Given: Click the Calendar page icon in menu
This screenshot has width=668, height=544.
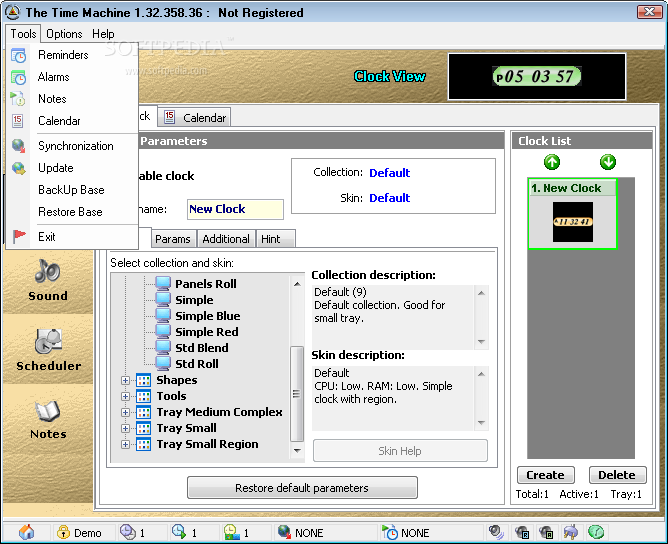Looking at the screenshot, I should 17,121.
